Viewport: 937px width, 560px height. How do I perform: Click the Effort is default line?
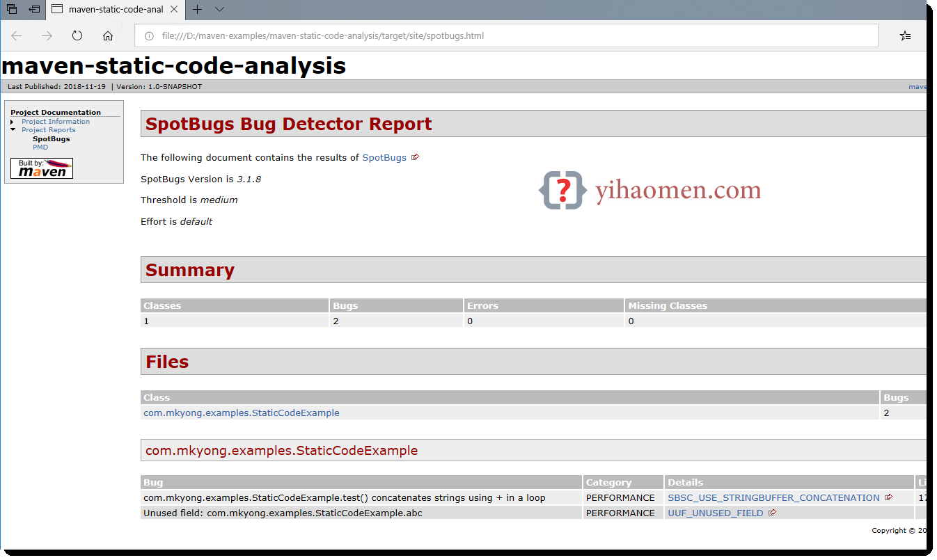tap(177, 222)
